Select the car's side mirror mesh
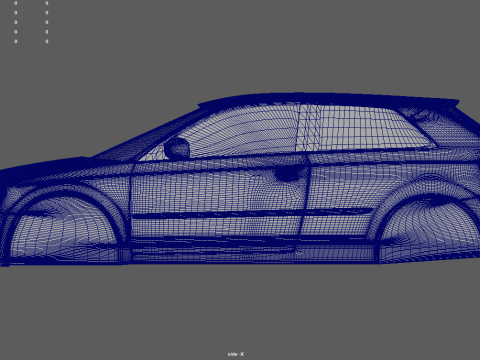Screen dimensions: 480x360 [177, 148]
